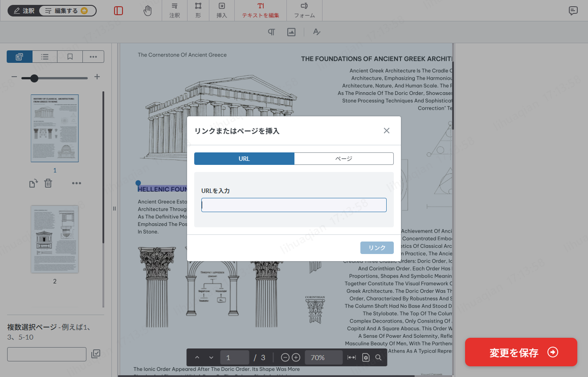Open the 形 shapes tool
The height and width of the screenshot is (377, 588).
pyautogui.click(x=198, y=10)
